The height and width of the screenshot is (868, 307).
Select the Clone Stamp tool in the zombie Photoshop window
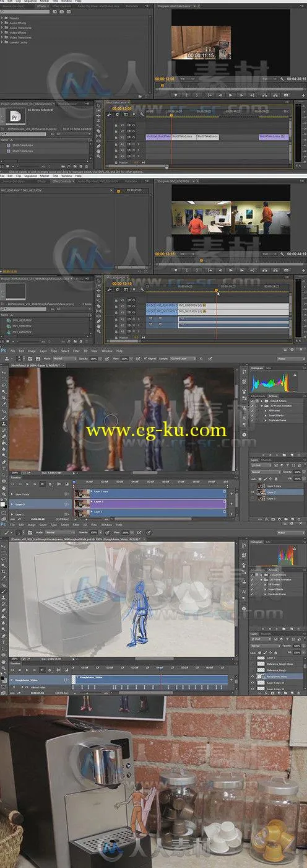coord(4,424)
